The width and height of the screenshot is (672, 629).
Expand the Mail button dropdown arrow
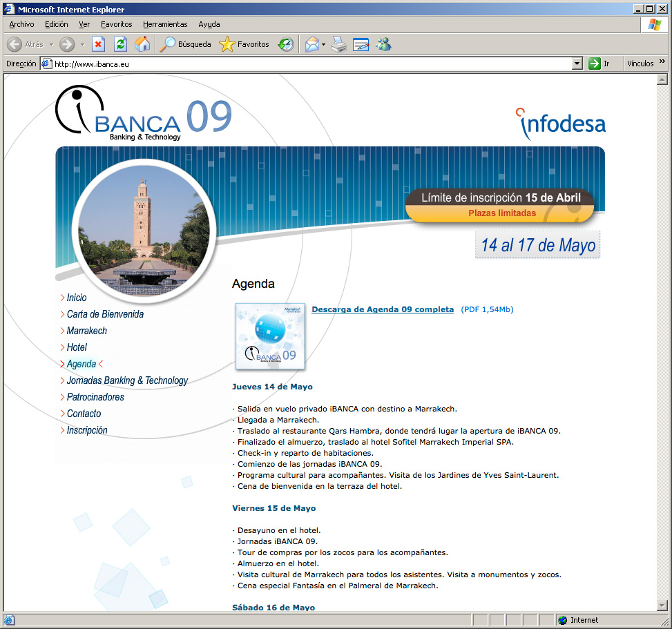[323, 45]
